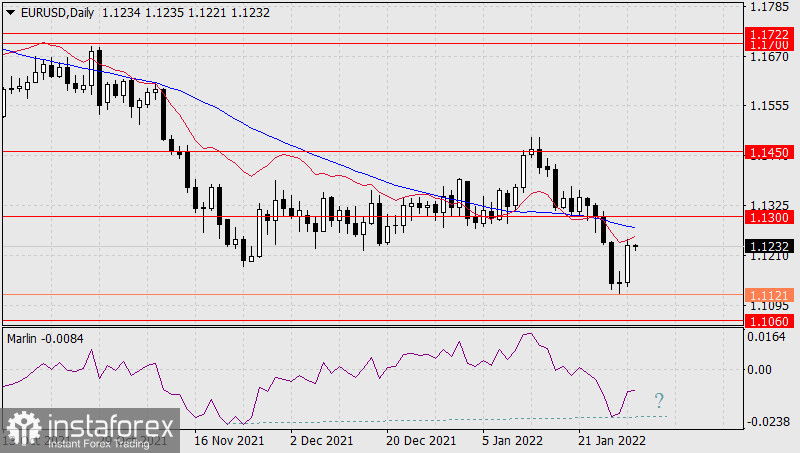Click the black 1.1232 current price tag
Viewport: 800px width, 453px height.
770,245
